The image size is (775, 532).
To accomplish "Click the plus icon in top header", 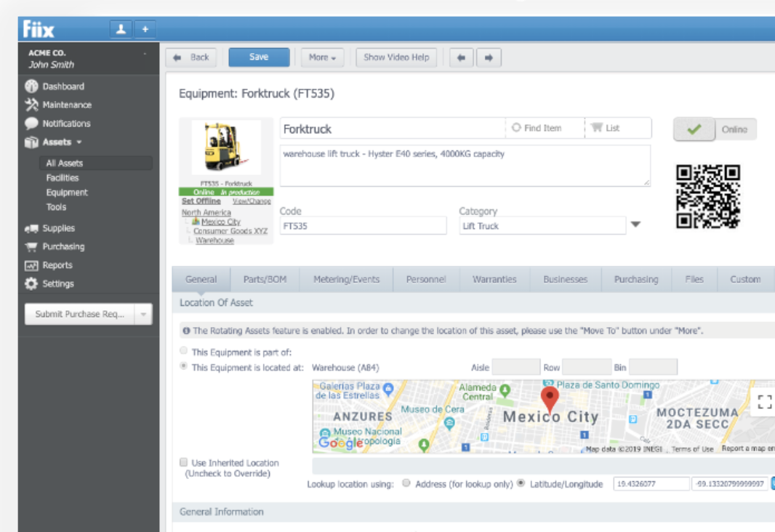I will 145,29.
